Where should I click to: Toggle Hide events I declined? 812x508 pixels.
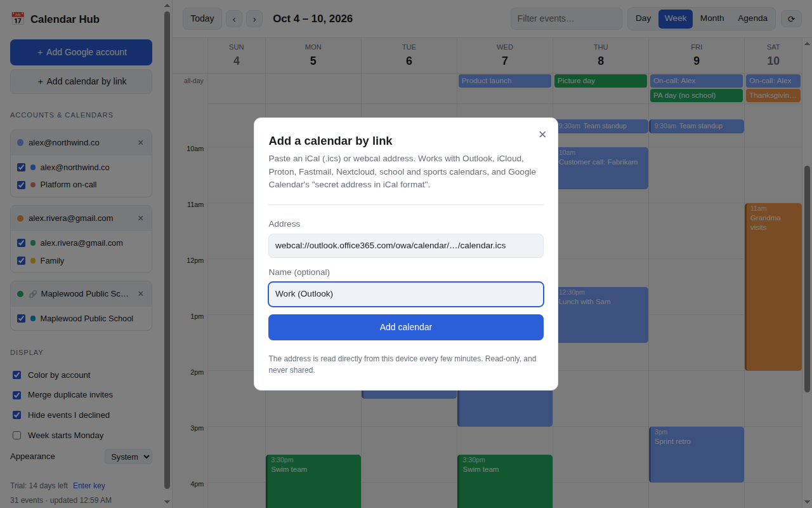(x=17, y=415)
